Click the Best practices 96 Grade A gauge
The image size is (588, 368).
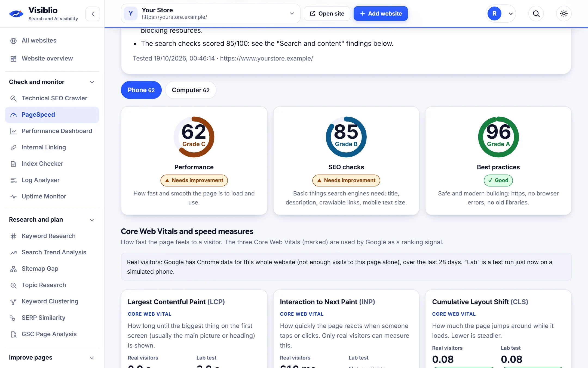click(498, 137)
